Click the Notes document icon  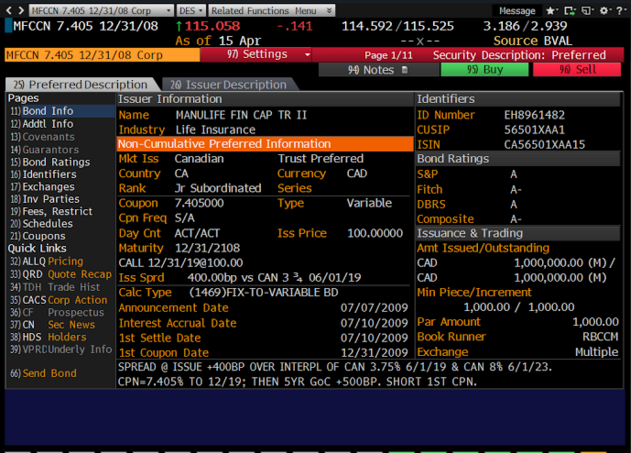click(404, 70)
